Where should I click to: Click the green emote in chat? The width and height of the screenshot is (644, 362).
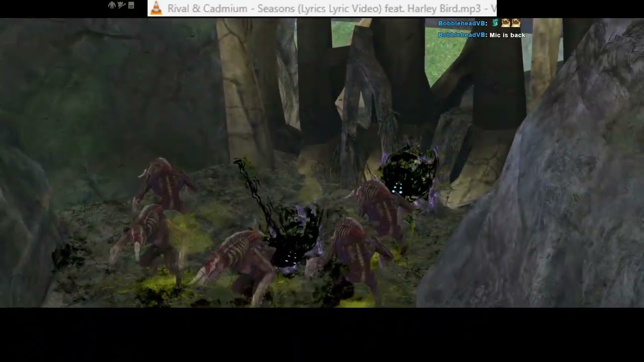495,23
